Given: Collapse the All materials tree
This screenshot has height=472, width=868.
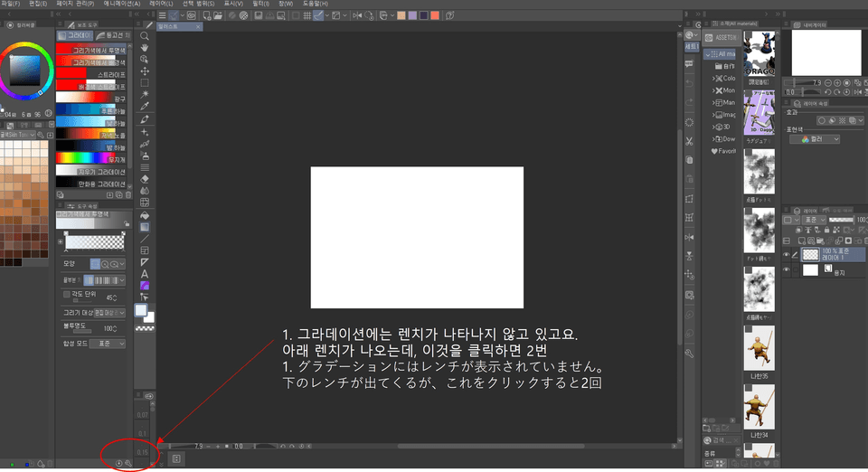Looking at the screenshot, I should (x=707, y=54).
